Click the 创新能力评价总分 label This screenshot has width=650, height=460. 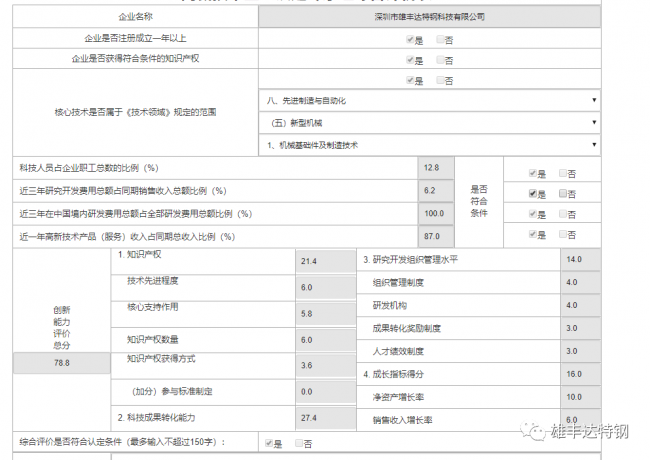[x=62, y=327]
